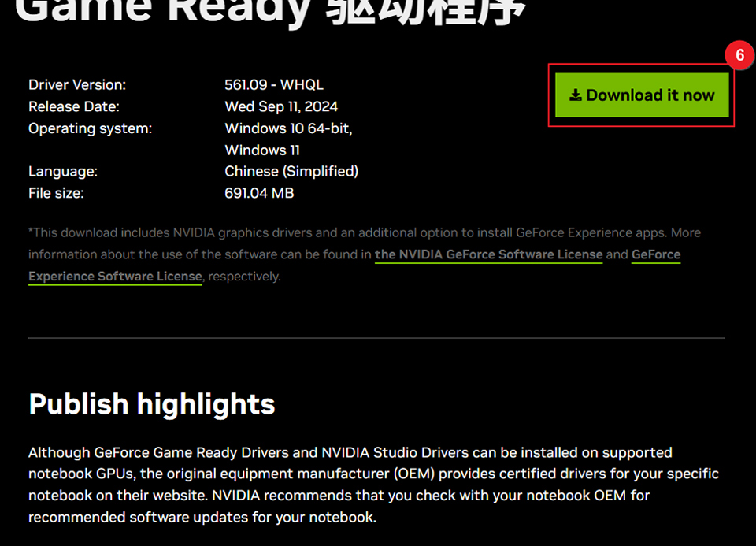Click the Download it now button
Image resolution: width=756 pixels, height=546 pixels.
point(641,95)
